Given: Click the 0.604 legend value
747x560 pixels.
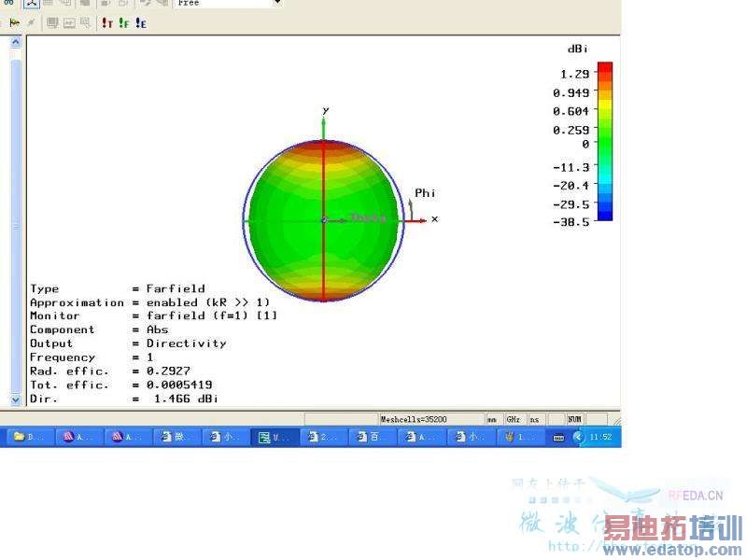Looking at the screenshot, I should (x=571, y=111).
